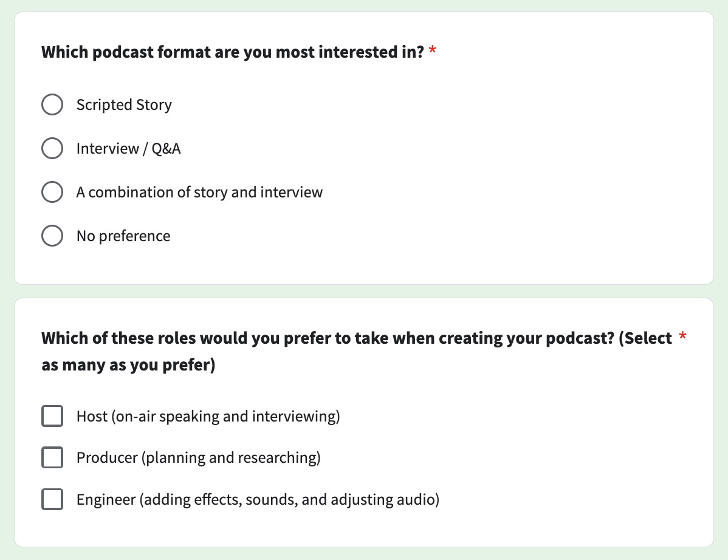The width and height of the screenshot is (728, 560).
Task: Choose the Interview / Q&A radio option
Action: coord(52,148)
